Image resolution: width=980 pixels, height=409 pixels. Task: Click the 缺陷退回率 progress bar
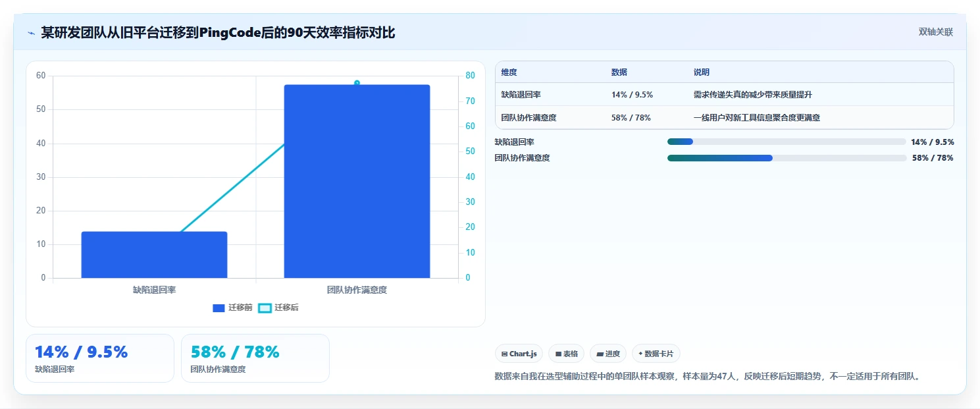click(x=787, y=142)
